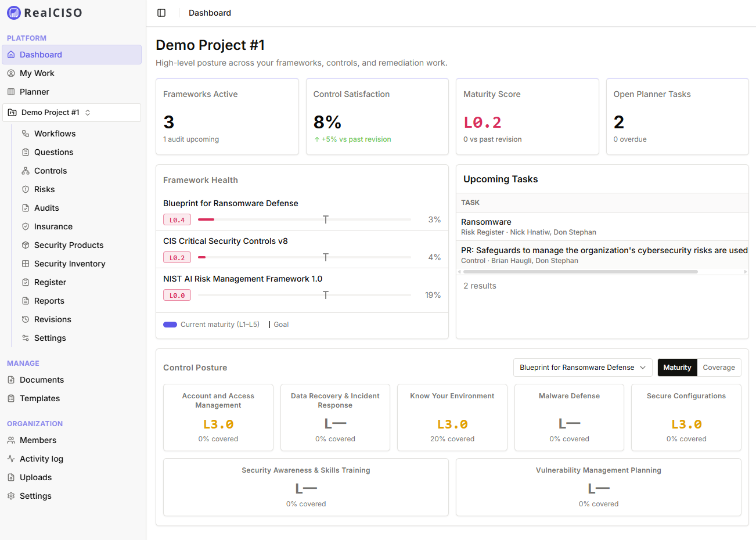Toggle the sidebar panel icon
Image resolution: width=756 pixels, height=540 pixels.
pyautogui.click(x=161, y=13)
